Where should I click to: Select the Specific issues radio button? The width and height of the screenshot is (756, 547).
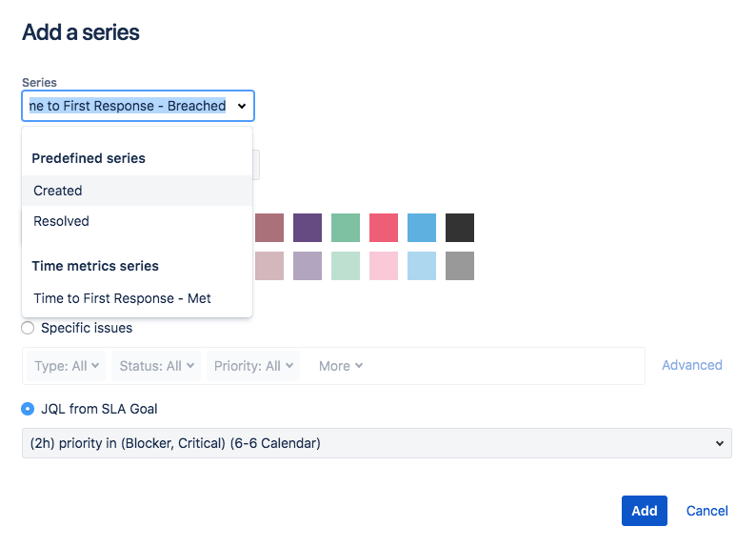[28, 328]
